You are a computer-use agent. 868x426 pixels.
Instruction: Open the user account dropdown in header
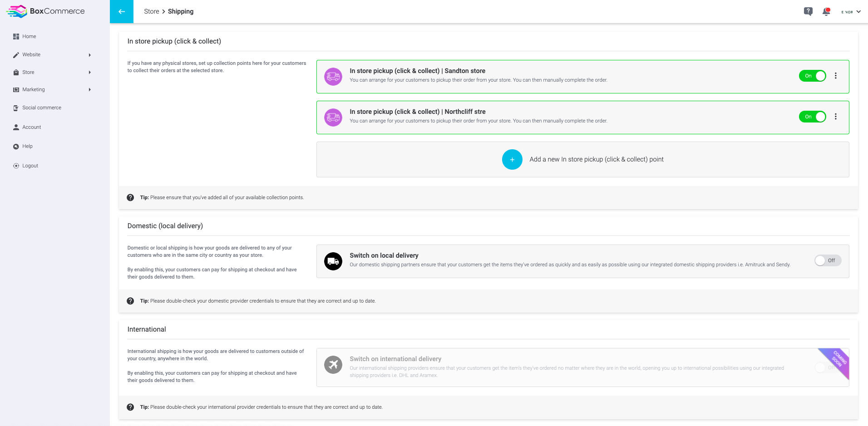(851, 12)
